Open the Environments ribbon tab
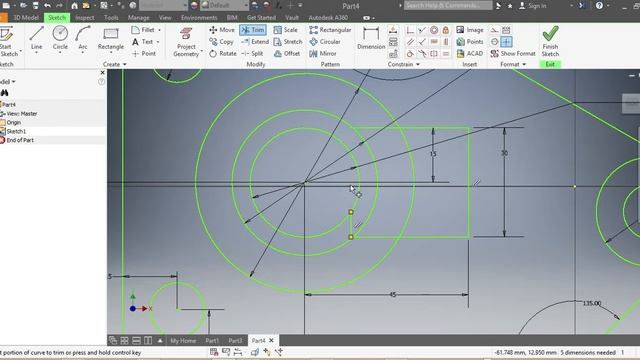The width and height of the screenshot is (640, 360). pyautogui.click(x=199, y=18)
